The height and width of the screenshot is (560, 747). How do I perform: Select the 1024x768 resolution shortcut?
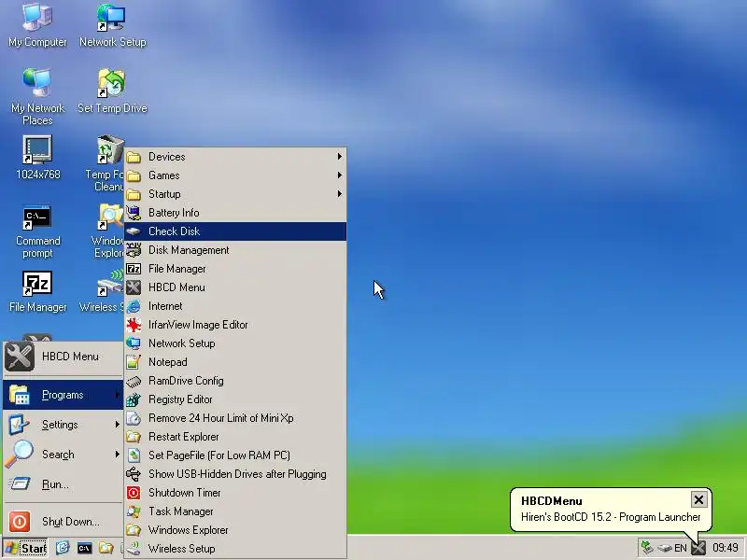37,157
